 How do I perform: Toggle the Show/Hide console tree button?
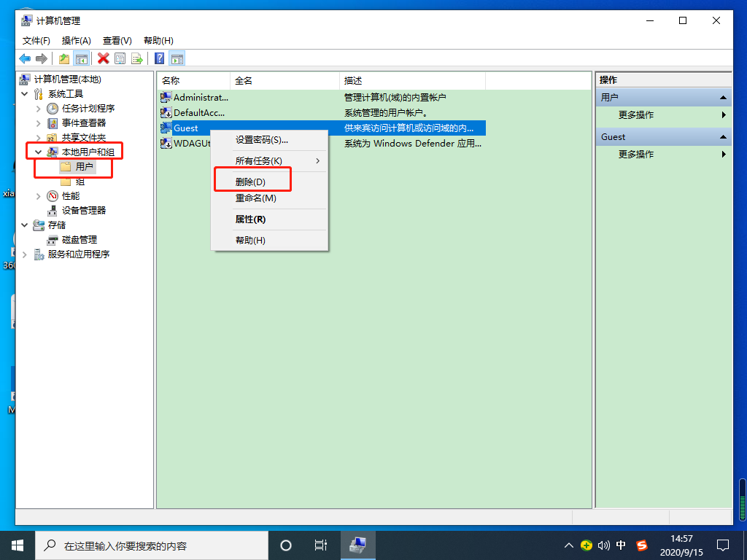[x=82, y=58]
